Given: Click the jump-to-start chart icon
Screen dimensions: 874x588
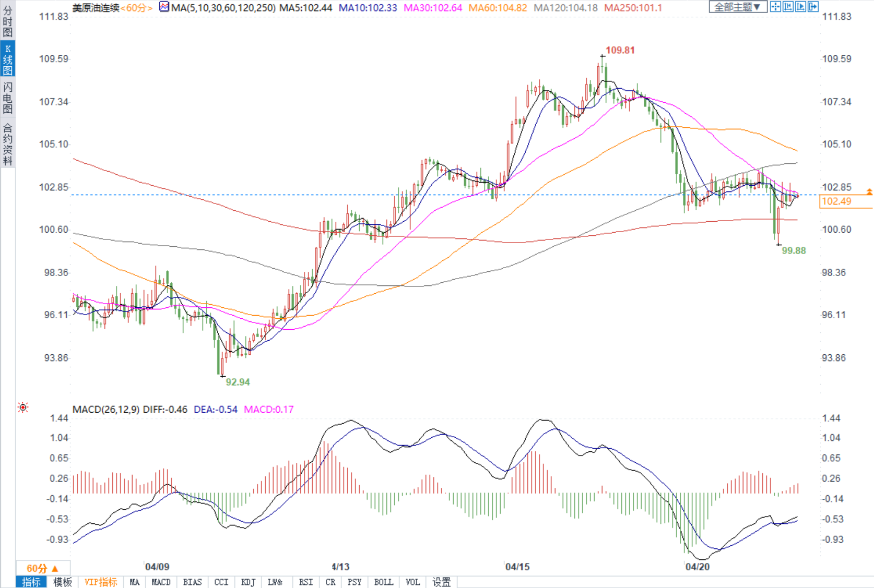Looking at the screenshot, I should point(788,7).
